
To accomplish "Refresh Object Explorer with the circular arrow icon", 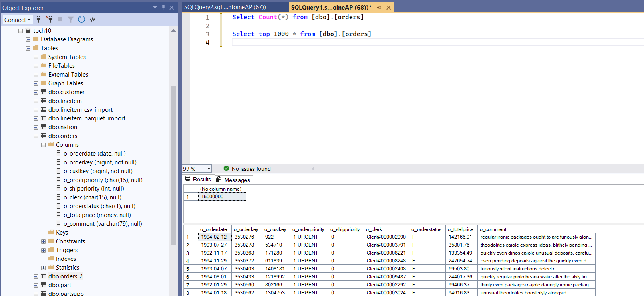I will click(81, 19).
